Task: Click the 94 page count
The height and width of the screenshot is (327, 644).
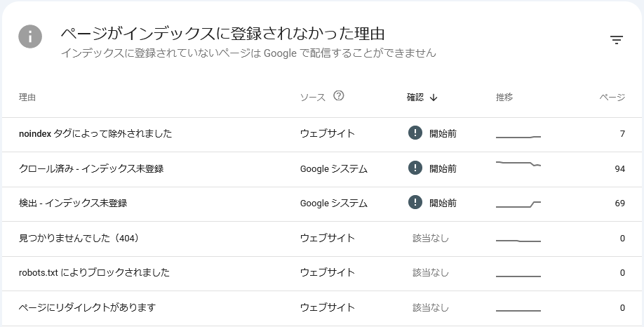Action: (x=619, y=169)
